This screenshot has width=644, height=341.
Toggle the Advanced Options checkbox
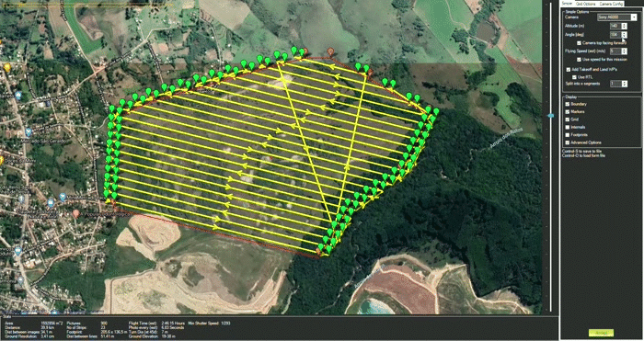click(568, 142)
